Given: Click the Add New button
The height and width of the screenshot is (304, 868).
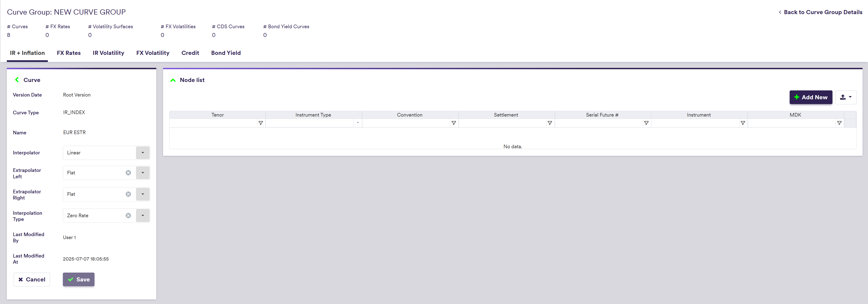Looking at the screenshot, I should point(810,97).
